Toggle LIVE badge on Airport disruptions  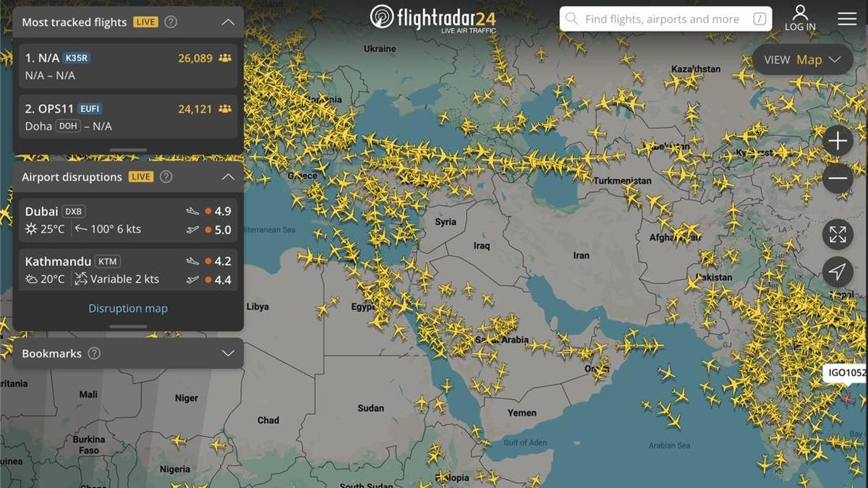pos(142,176)
